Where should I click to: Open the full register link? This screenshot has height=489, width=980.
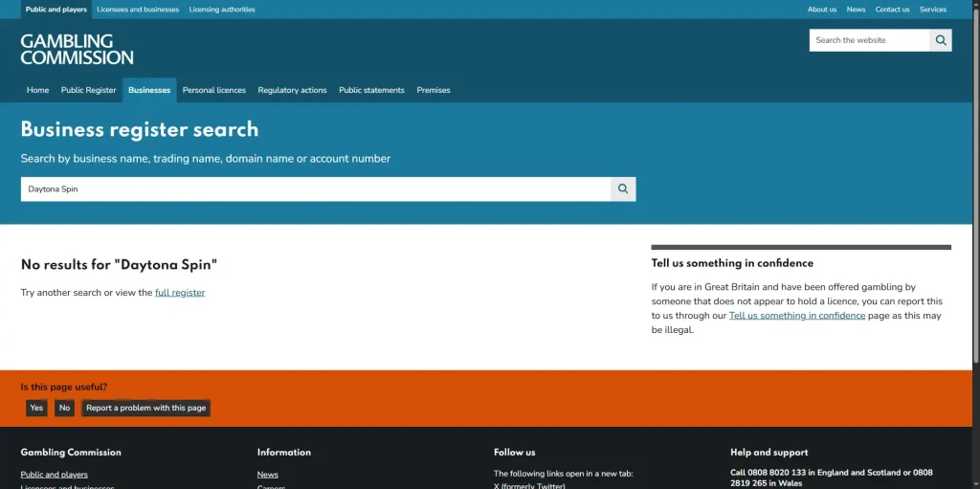(x=180, y=293)
